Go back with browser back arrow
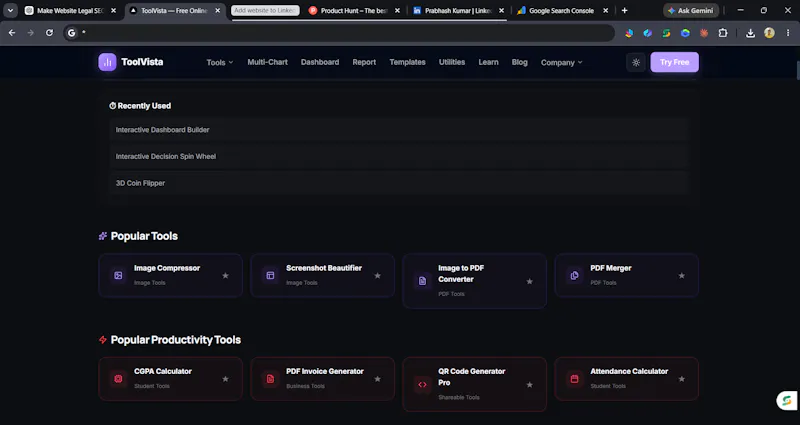 pyautogui.click(x=12, y=33)
